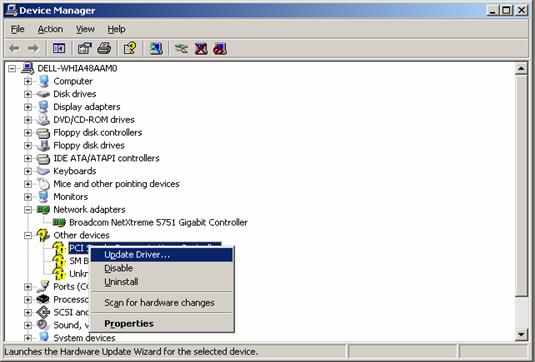The height and width of the screenshot is (362, 535).
Task: Toggle the console tree pane toolbar icon
Action: tap(59, 48)
